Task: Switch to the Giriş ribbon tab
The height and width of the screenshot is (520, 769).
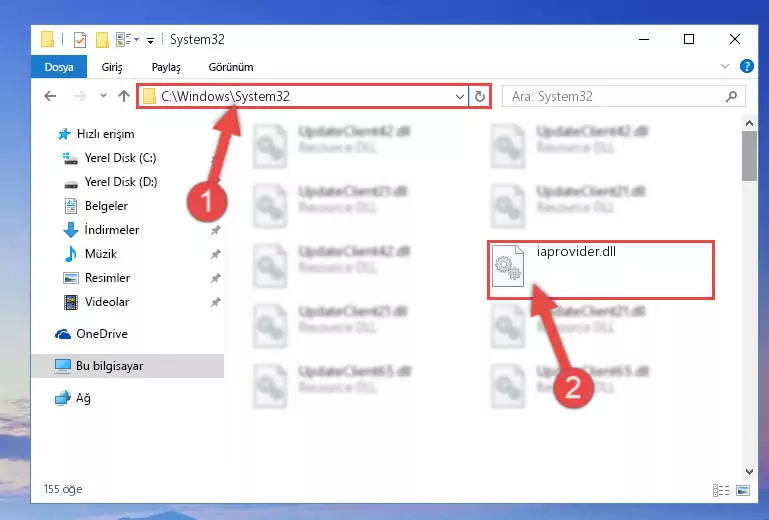Action: click(x=112, y=67)
